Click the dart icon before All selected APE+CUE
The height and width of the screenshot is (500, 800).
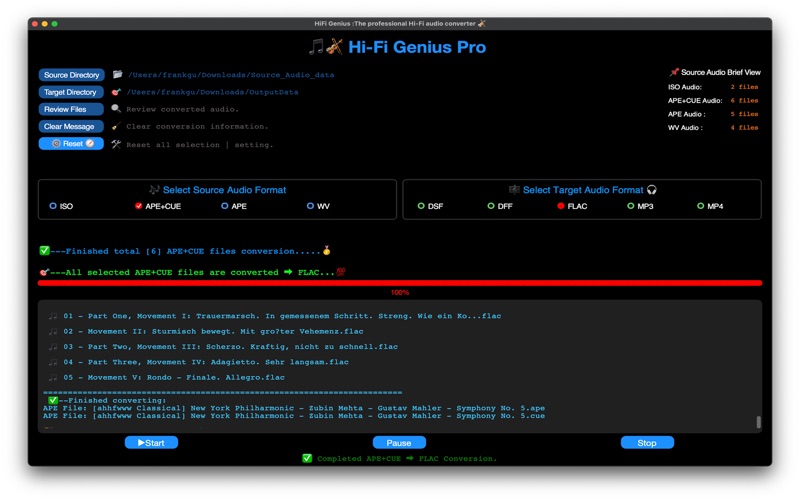pos(44,272)
